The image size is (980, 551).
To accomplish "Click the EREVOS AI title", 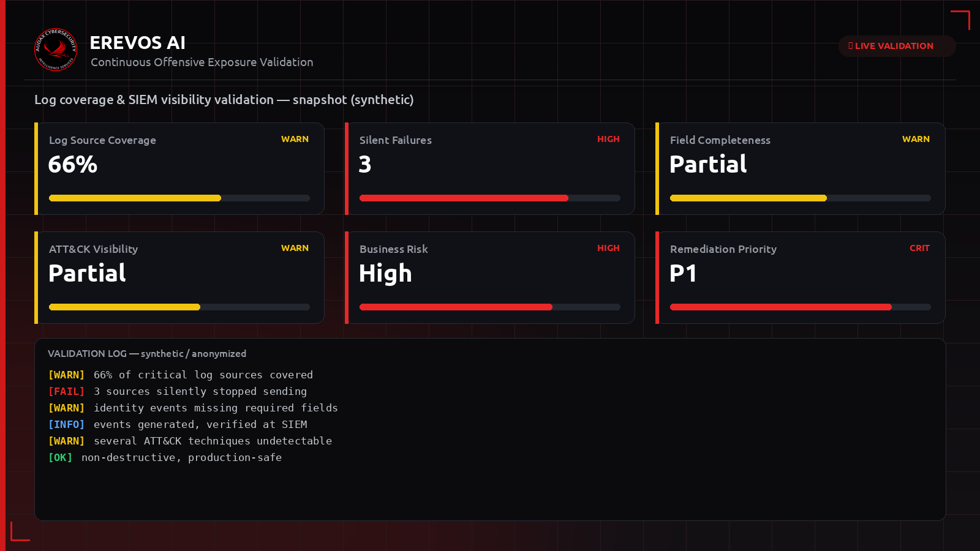I will pos(138,43).
